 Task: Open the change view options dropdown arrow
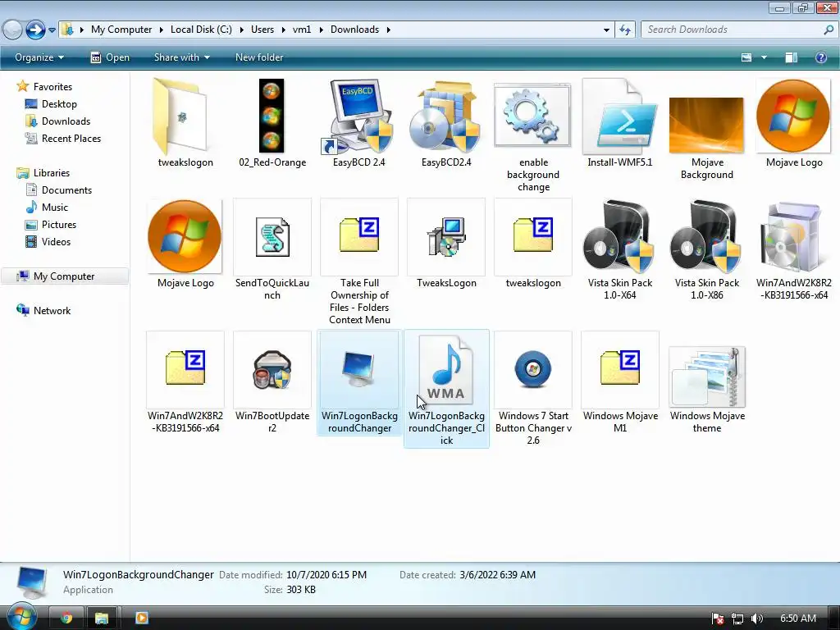(x=764, y=57)
